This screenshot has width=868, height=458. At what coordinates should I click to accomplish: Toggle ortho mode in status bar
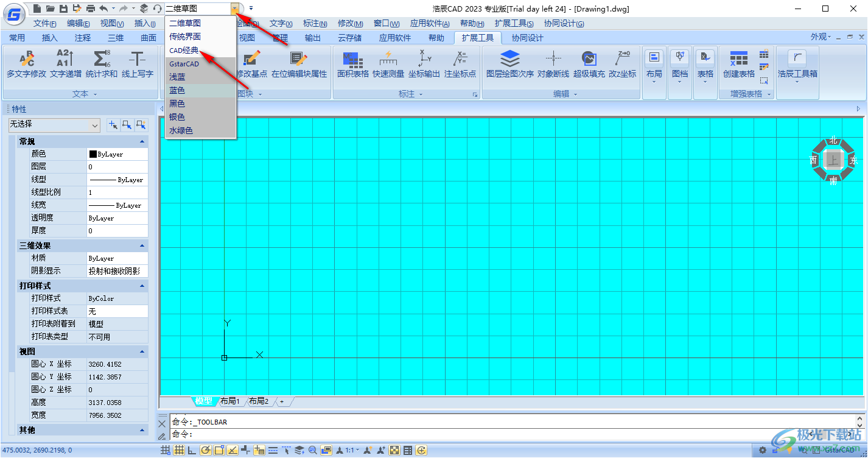click(x=192, y=451)
